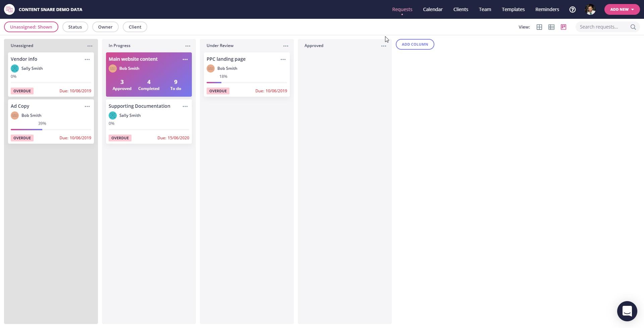Viewport: 644px width, 328px height.
Task: Open PPC landing page request title
Action: point(226,59)
